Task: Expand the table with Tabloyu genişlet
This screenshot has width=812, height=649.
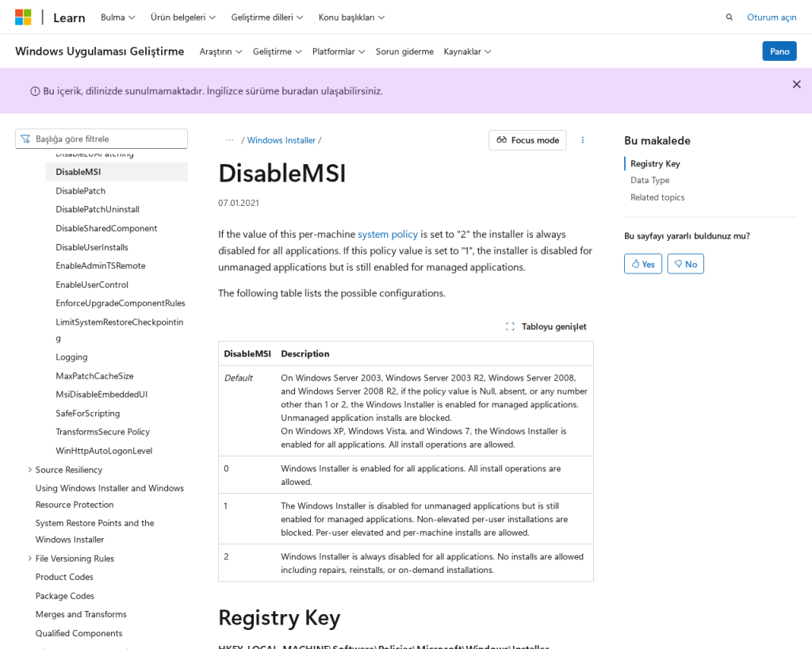Action: [546, 326]
